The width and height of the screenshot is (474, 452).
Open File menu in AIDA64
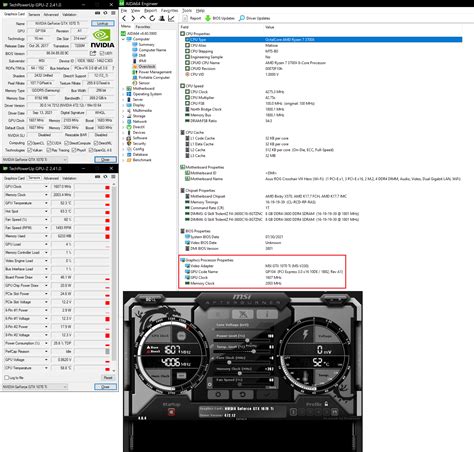coord(124,11)
